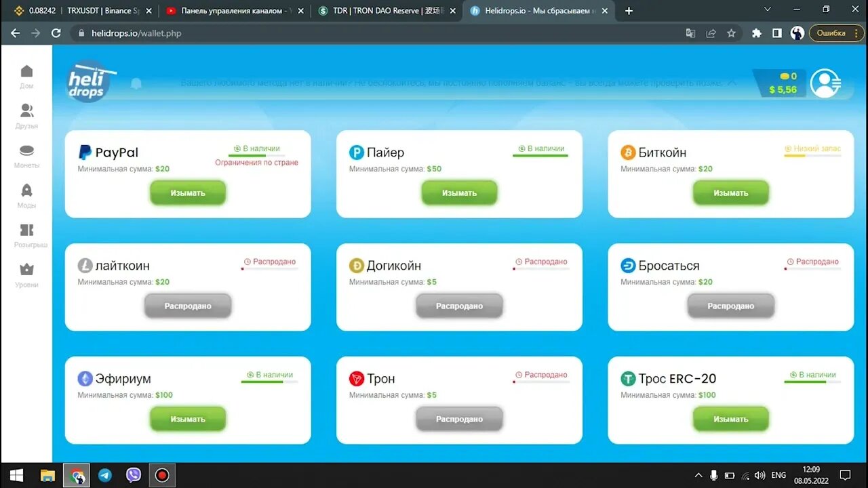
Task: Click the лайткоин coin icon
Action: coord(85,266)
